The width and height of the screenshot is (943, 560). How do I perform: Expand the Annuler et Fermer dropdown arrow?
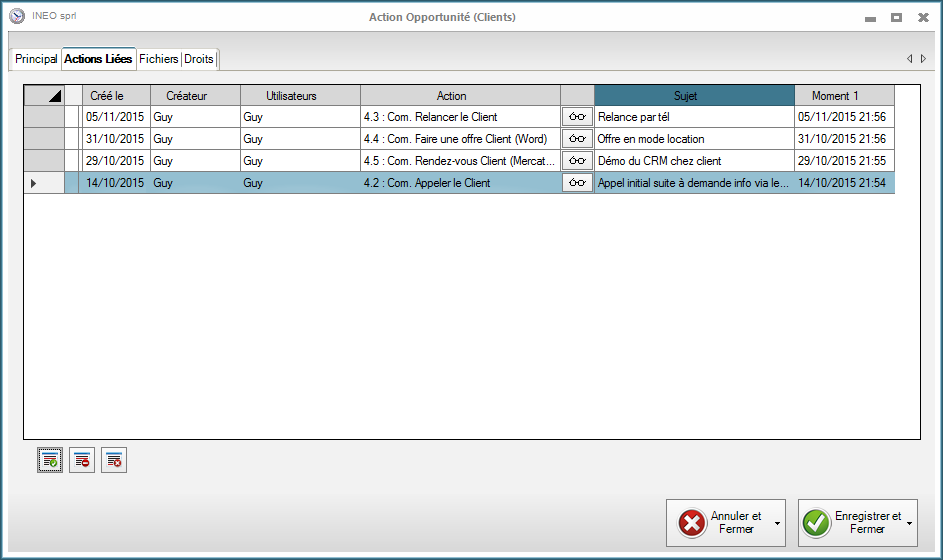[777, 523]
